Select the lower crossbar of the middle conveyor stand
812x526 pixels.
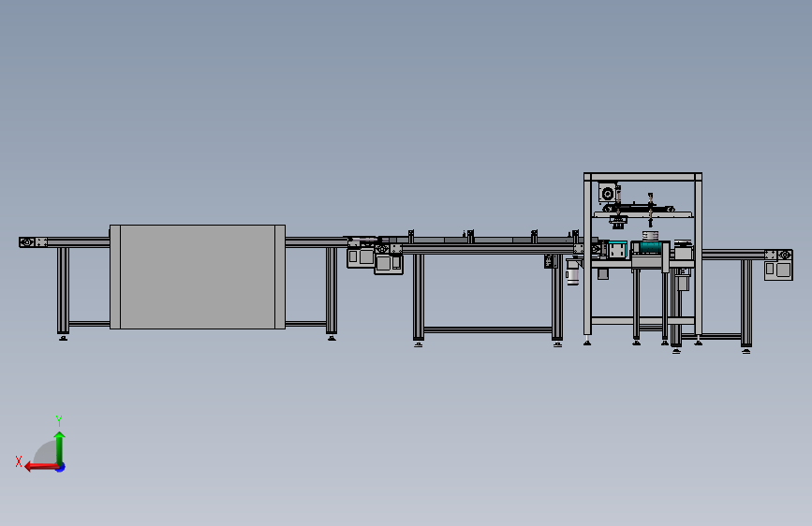click(x=487, y=329)
